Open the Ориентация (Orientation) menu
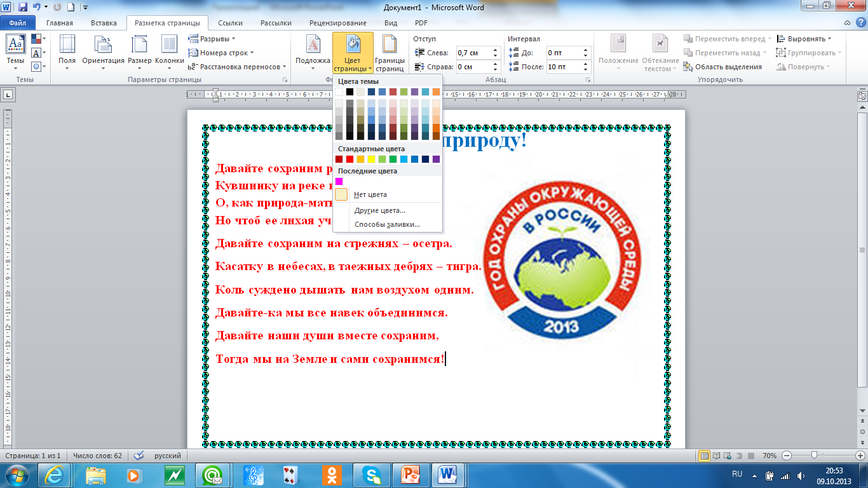The width and height of the screenshot is (868, 488). (x=104, y=53)
